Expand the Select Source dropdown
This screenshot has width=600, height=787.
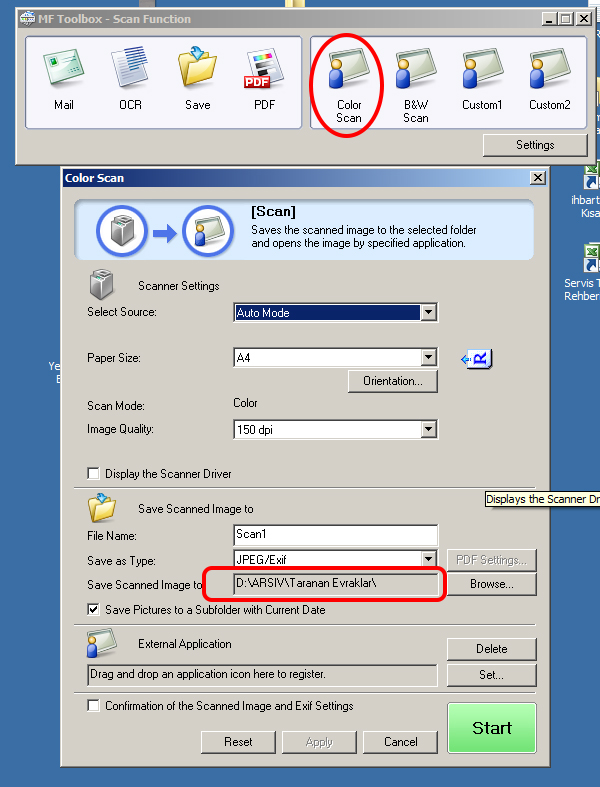pyautogui.click(x=428, y=312)
